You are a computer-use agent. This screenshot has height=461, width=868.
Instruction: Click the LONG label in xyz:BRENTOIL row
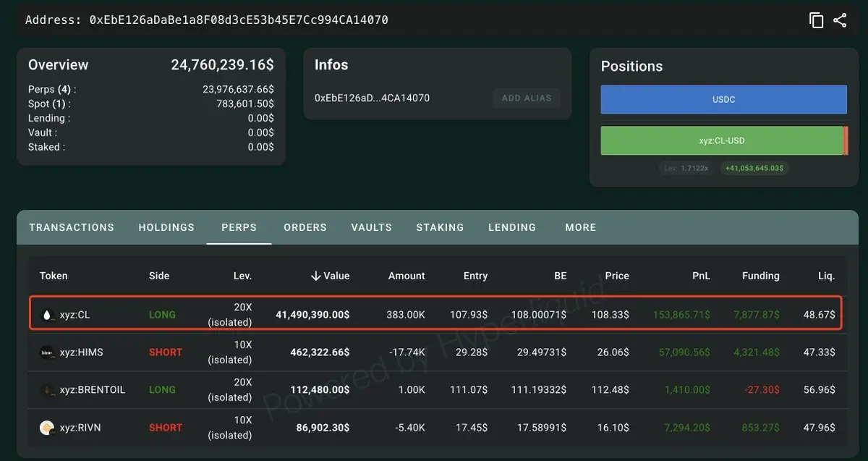[x=162, y=390]
